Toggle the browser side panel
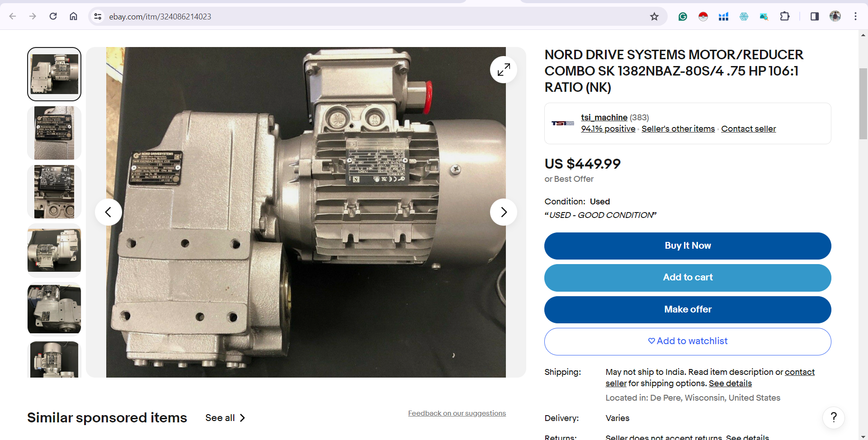868x440 pixels. click(x=815, y=16)
